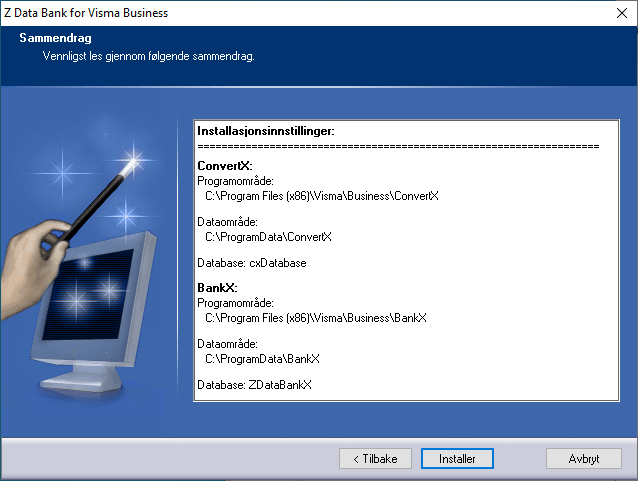Click the Vennligst les gjennom instruction text
The width and height of the screenshot is (638, 481).
coord(148,56)
